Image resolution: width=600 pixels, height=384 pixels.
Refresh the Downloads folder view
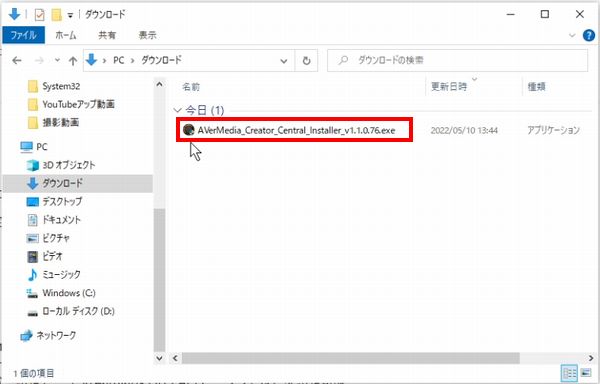(x=306, y=60)
